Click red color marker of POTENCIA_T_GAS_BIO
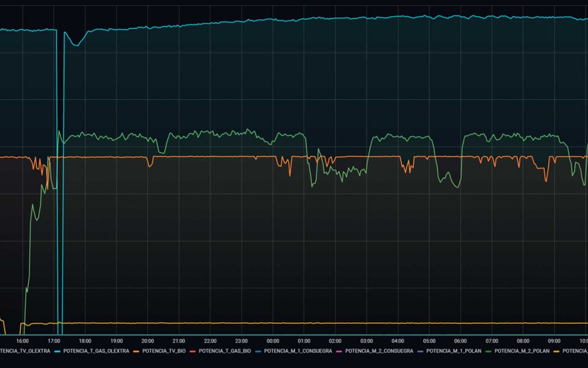The width and height of the screenshot is (588, 368). tap(193, 351)
